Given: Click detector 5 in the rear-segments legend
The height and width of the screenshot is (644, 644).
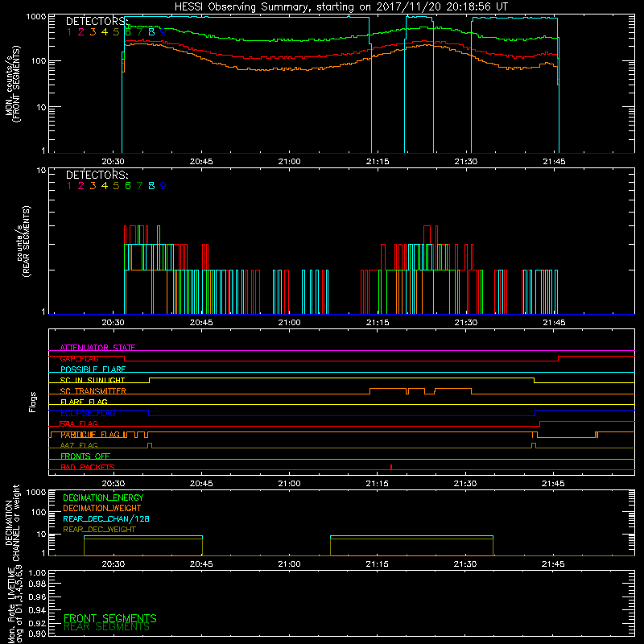Looking at the screenshot, I should (116, 186).
